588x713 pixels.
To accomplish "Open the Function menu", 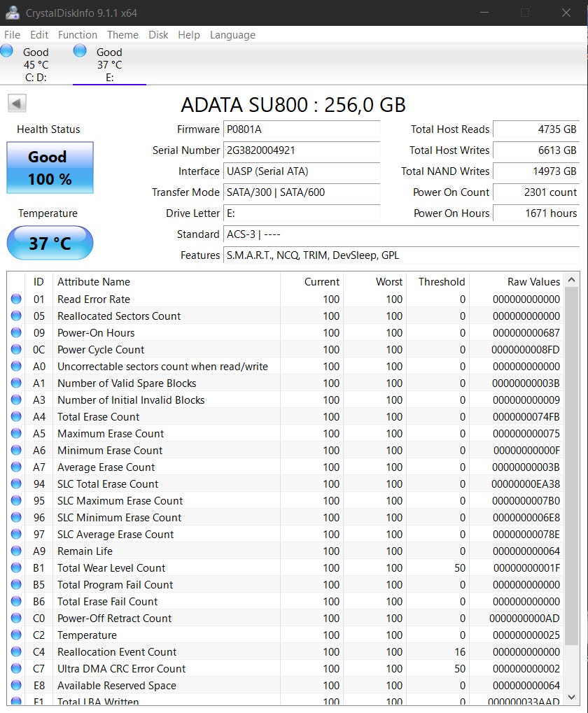I will tap(78, 35).
